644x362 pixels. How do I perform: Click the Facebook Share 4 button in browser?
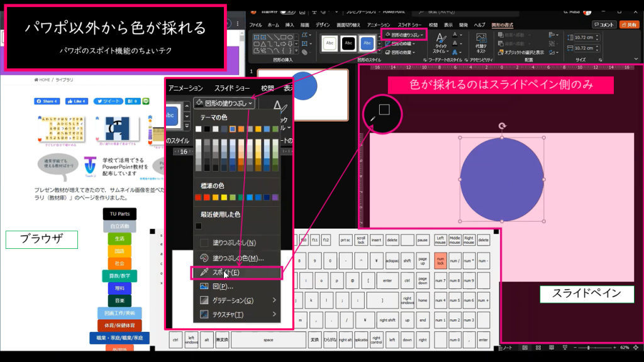coord(47,101)
